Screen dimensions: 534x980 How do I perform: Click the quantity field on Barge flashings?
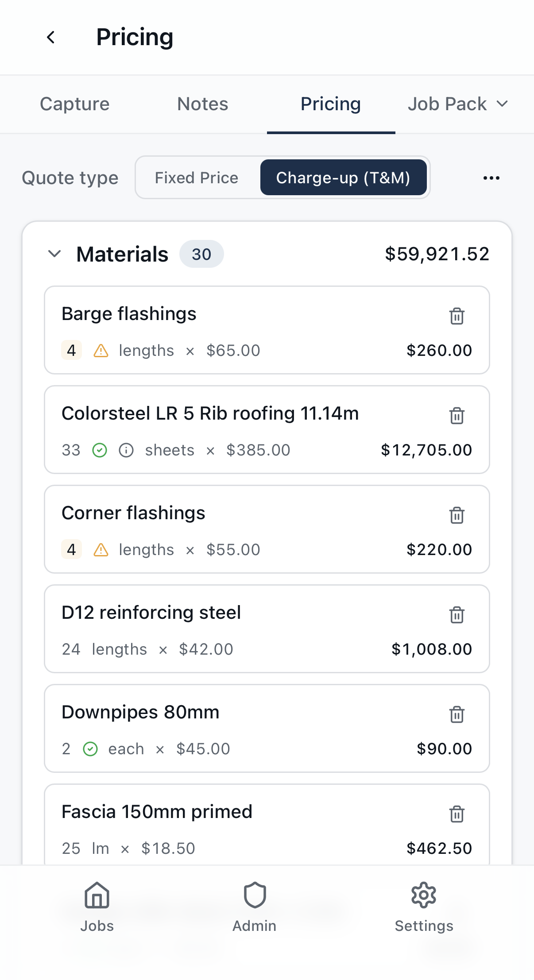tap(71, 350)
